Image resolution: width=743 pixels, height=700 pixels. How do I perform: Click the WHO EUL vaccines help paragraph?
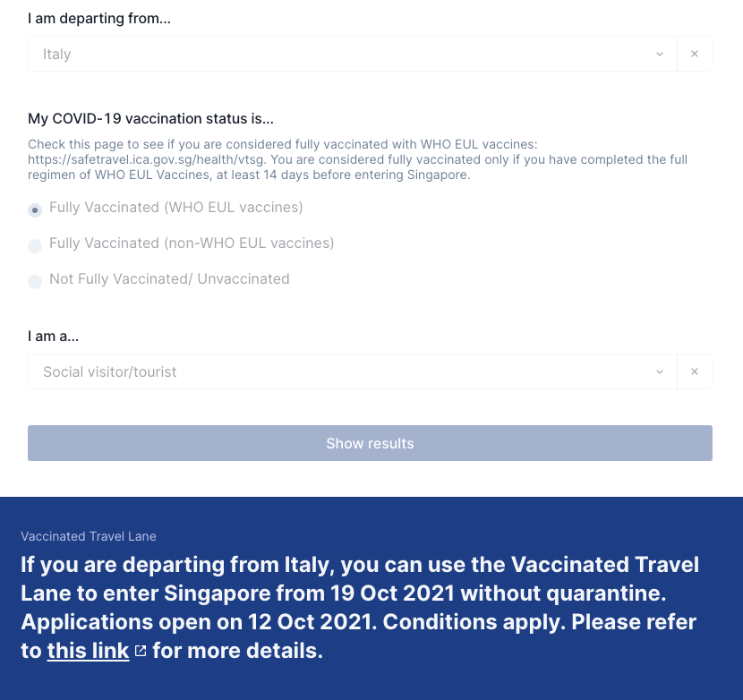pyautogui.click(x=358, y=159)
